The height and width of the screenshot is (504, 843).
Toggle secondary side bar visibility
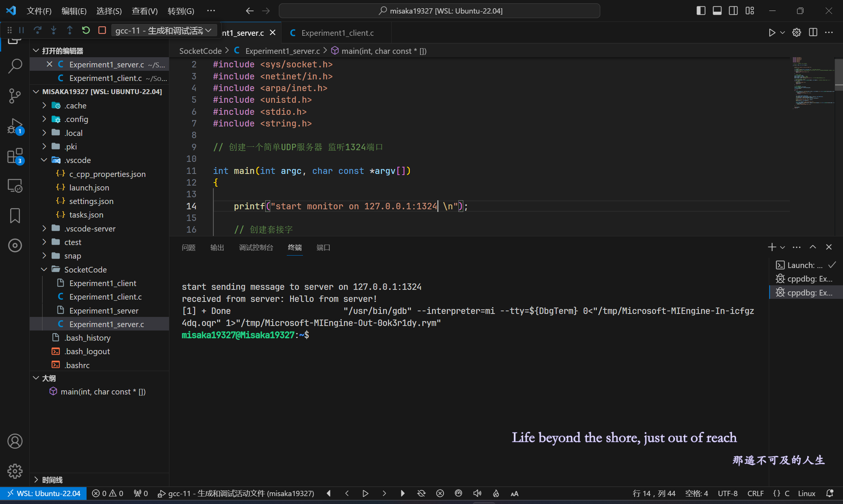733,11
